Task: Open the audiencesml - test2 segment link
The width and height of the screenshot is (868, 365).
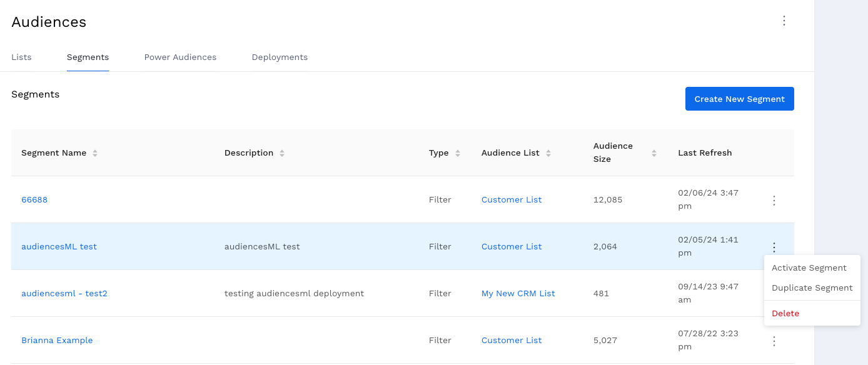Action: click(64, 294)
